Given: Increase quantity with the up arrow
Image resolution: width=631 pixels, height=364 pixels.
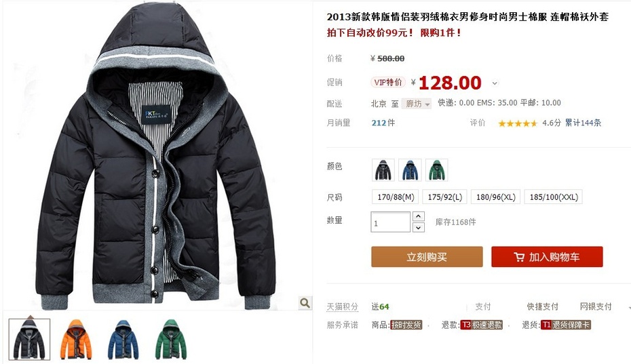Looking at the screenshot, I should 419,216.
